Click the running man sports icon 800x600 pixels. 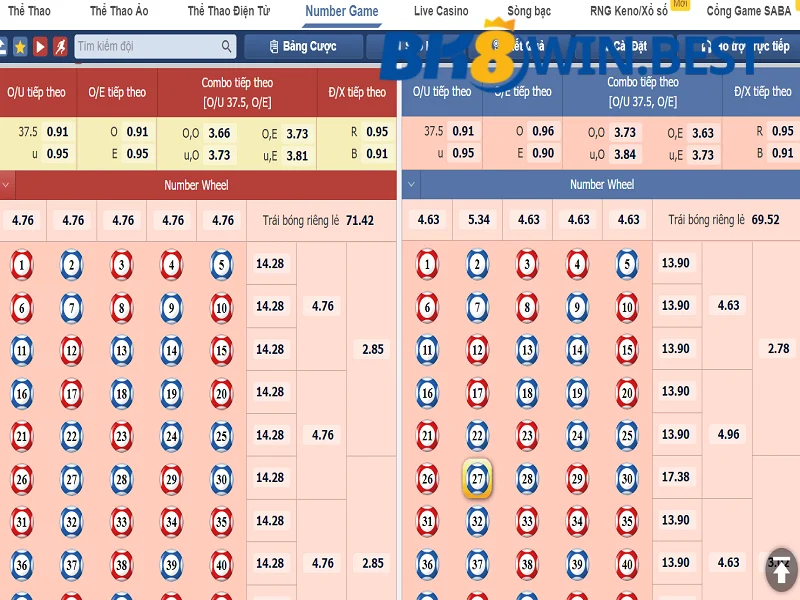[x=61, y=47]
